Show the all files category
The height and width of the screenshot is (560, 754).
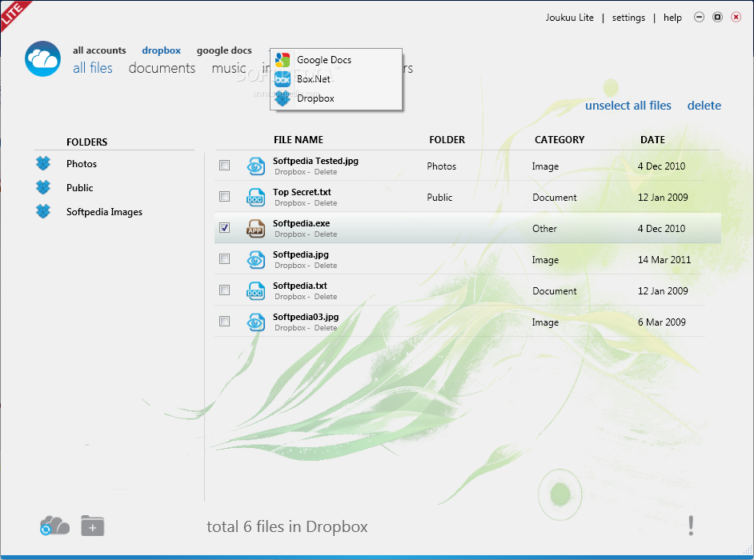[x=92, y=68]
